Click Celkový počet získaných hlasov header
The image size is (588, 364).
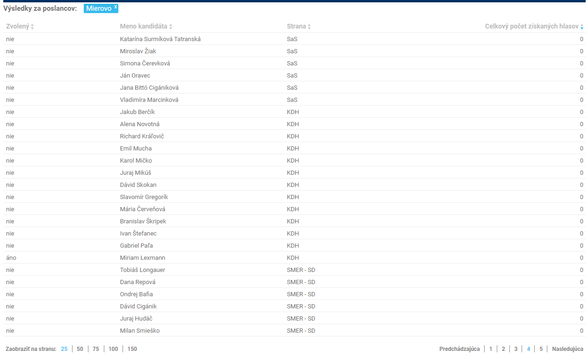(532, 27)
